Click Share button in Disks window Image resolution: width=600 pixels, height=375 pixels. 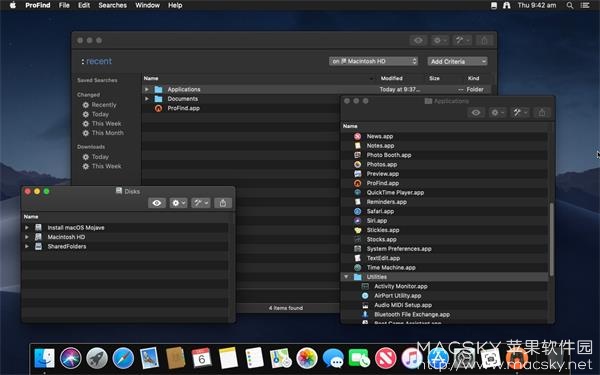223,203
